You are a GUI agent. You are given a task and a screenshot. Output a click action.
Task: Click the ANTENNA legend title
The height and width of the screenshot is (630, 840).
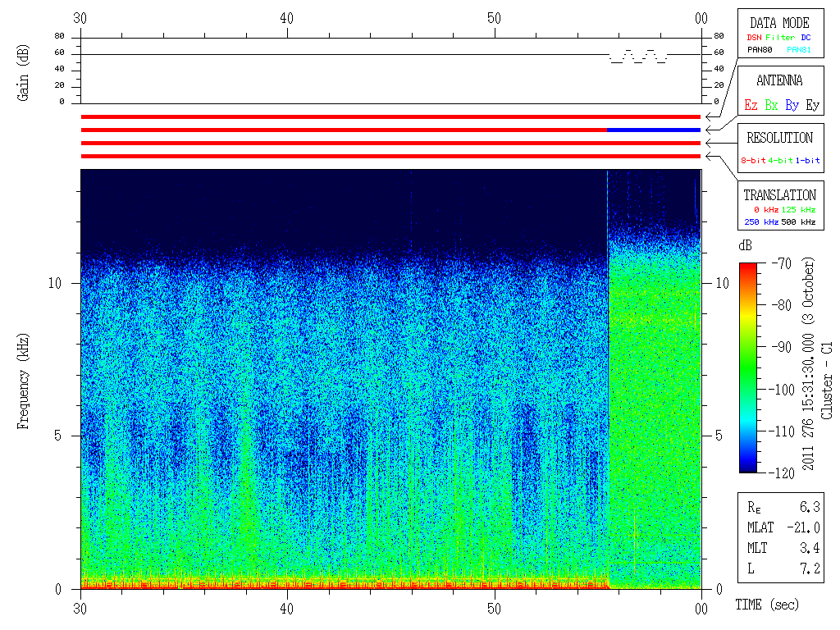[779, 80]
